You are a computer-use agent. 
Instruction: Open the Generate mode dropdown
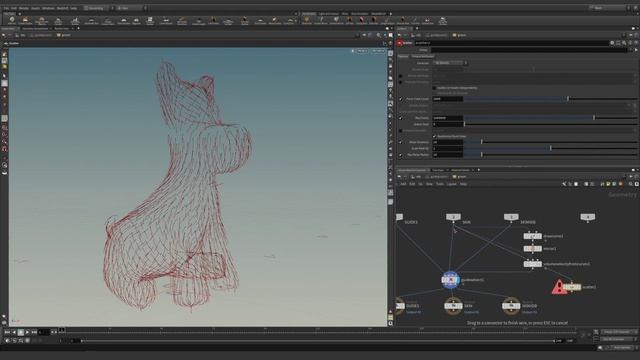pyautogui.click(x=450, y=63)
